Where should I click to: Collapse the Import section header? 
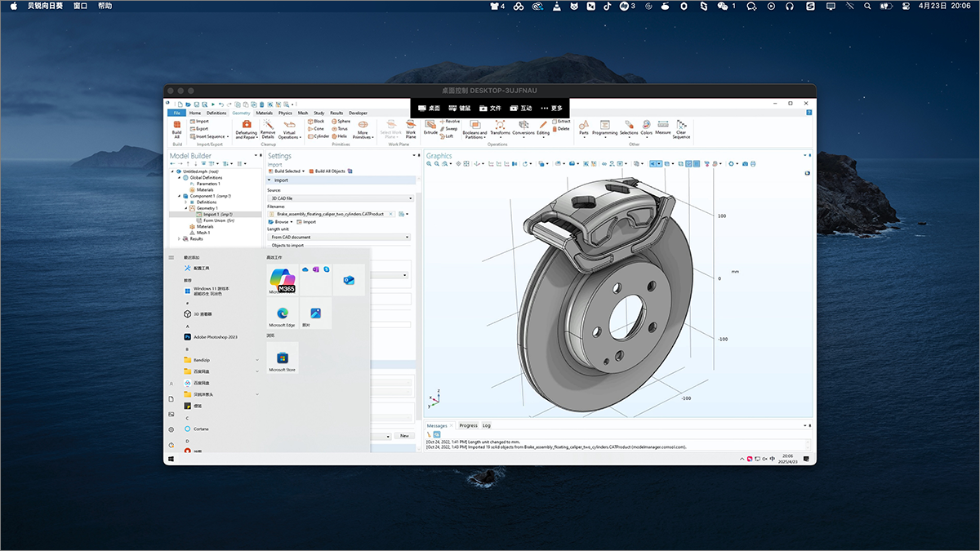pos(281,180)
